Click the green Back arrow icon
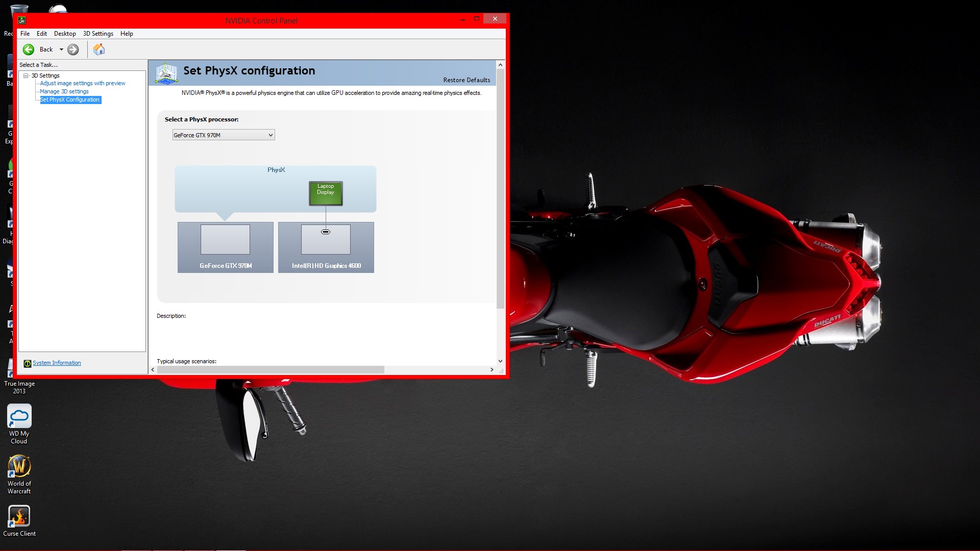 (29, 49)
